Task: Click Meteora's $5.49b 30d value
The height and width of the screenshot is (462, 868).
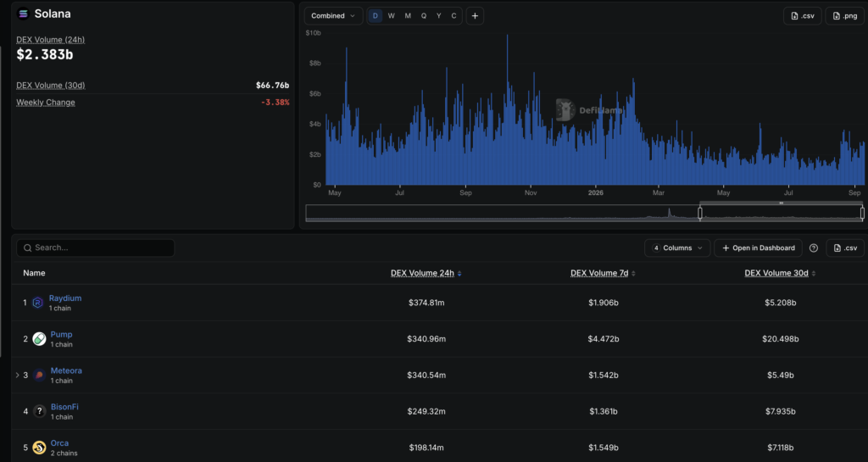Action: 781,376
